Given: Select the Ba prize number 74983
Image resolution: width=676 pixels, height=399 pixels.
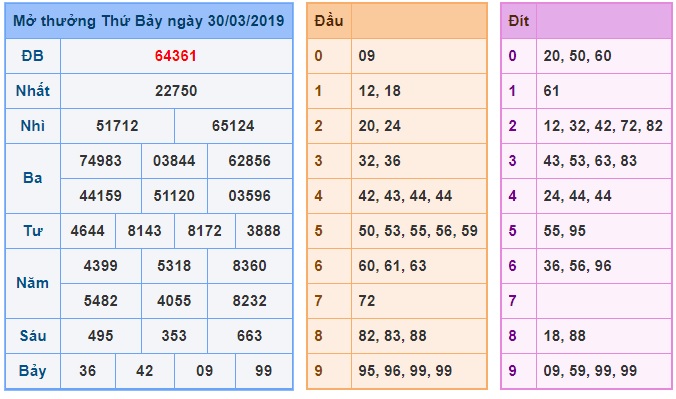Looking at the screenshot, I should tap(100, 160).
